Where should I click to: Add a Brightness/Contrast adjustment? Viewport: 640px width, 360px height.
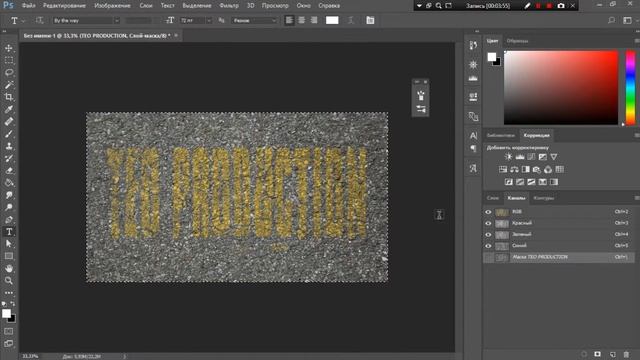tap(508, 157)
